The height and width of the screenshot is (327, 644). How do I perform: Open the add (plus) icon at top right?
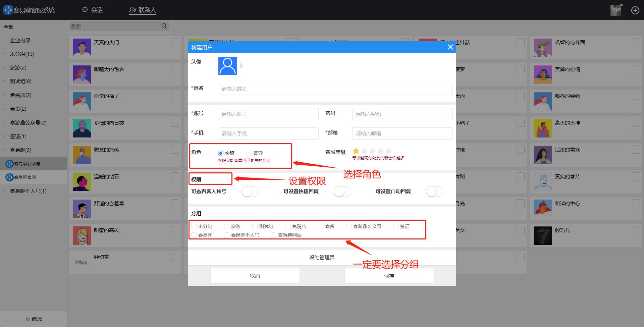(x=635, y=10)
